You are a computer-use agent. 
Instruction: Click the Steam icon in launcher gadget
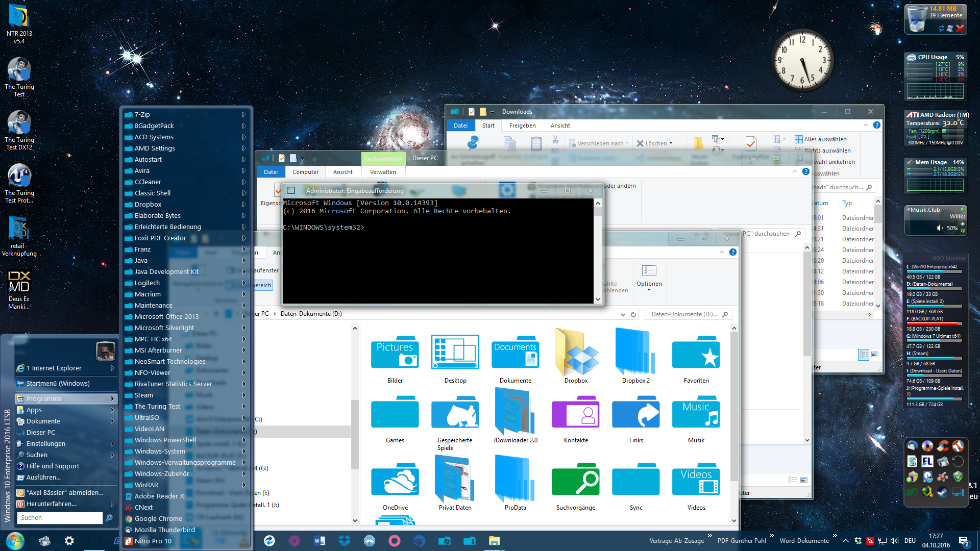click(943, 492)
